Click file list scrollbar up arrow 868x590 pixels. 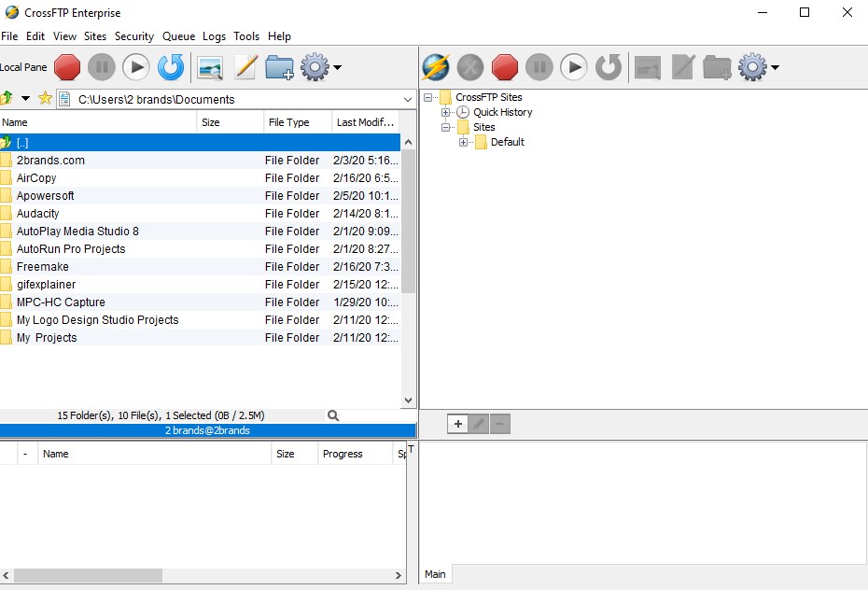[409, 142]
